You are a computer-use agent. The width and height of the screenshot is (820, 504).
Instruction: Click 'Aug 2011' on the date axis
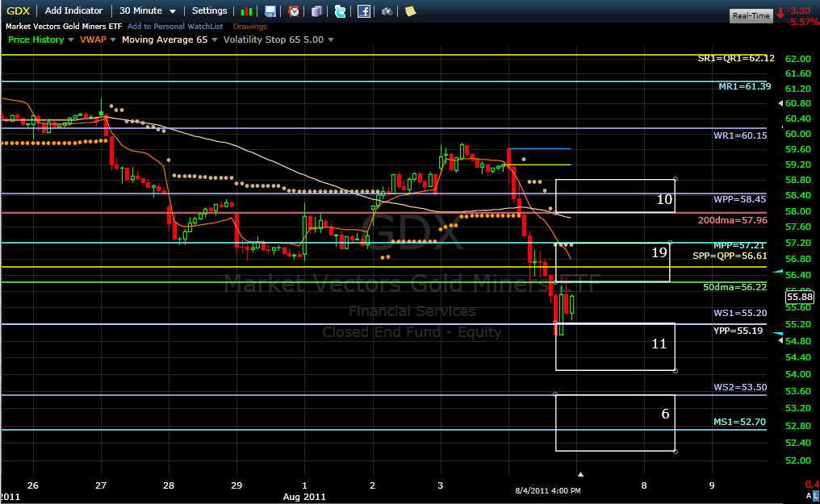point(304,497)
